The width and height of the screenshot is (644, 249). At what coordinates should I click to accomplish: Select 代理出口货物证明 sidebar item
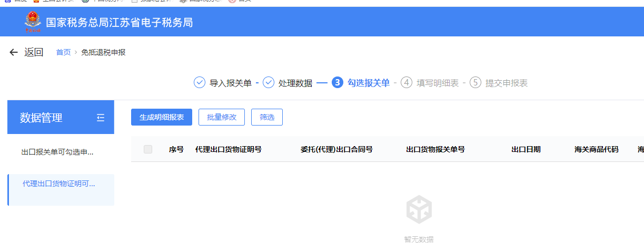pyautogui.click(x=59, y=184)
